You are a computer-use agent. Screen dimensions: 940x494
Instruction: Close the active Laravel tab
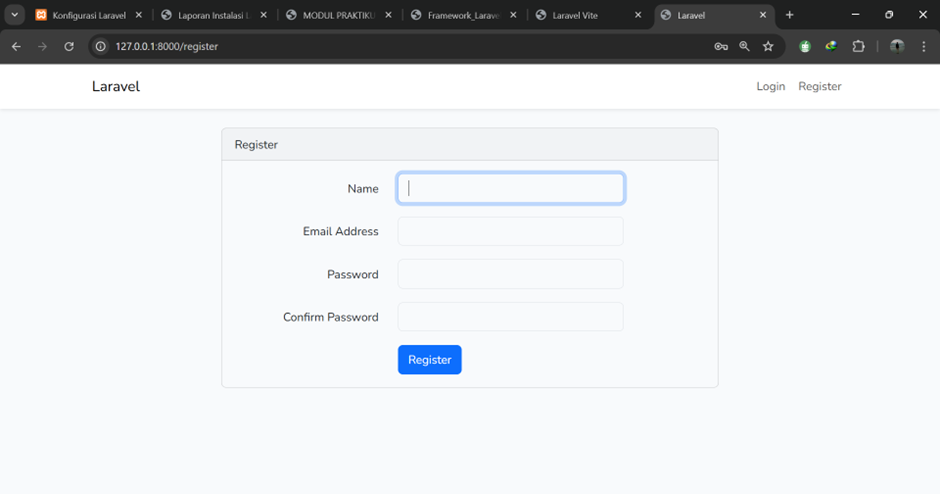763,15
